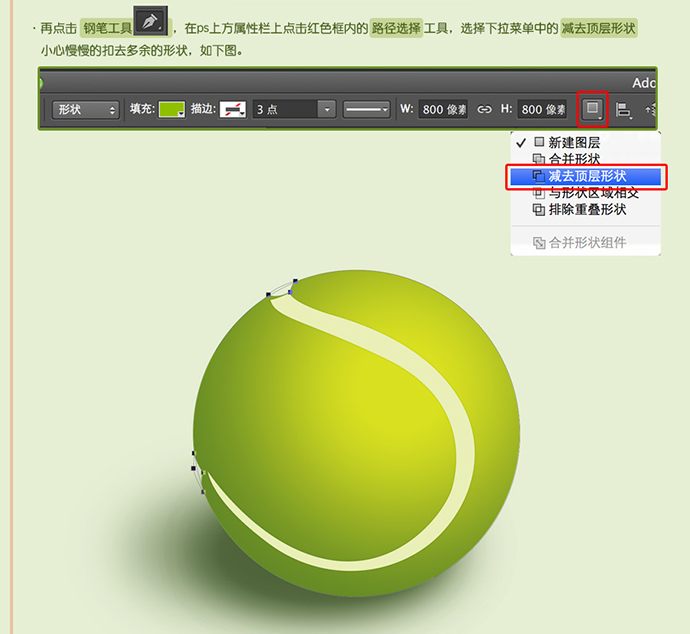Click the path alignment icon
This screenshot has height=634, width=690.
[624, 109]
